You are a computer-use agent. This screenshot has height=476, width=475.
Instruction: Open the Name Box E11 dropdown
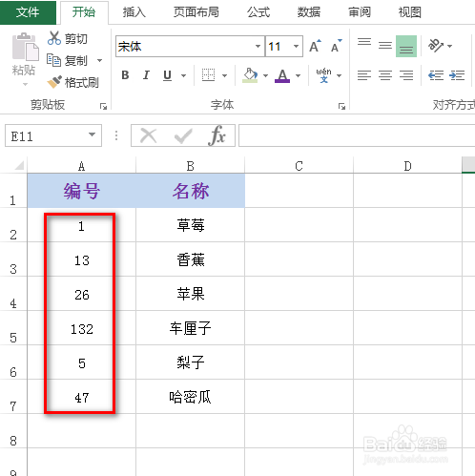(92, 135)
